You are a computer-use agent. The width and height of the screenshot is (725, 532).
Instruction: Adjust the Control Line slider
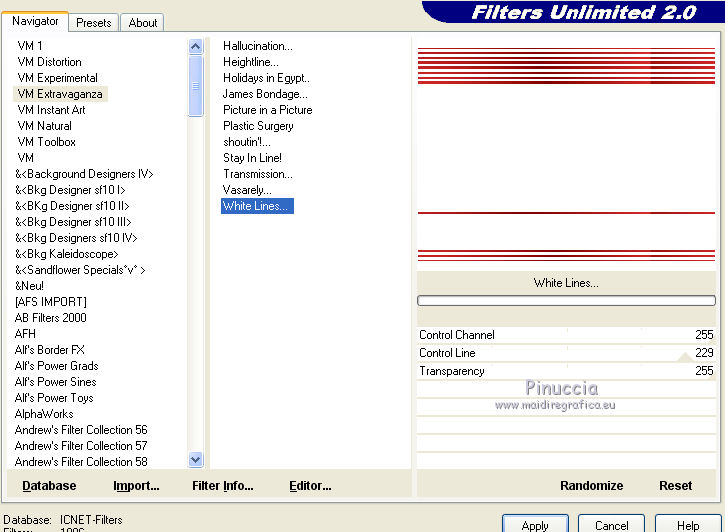(566, 353)
